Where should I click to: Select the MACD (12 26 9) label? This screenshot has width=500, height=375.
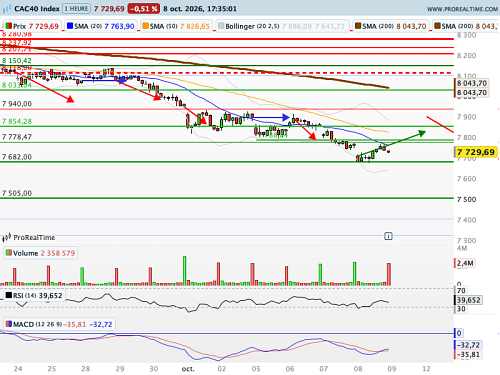tap(59, 324)
